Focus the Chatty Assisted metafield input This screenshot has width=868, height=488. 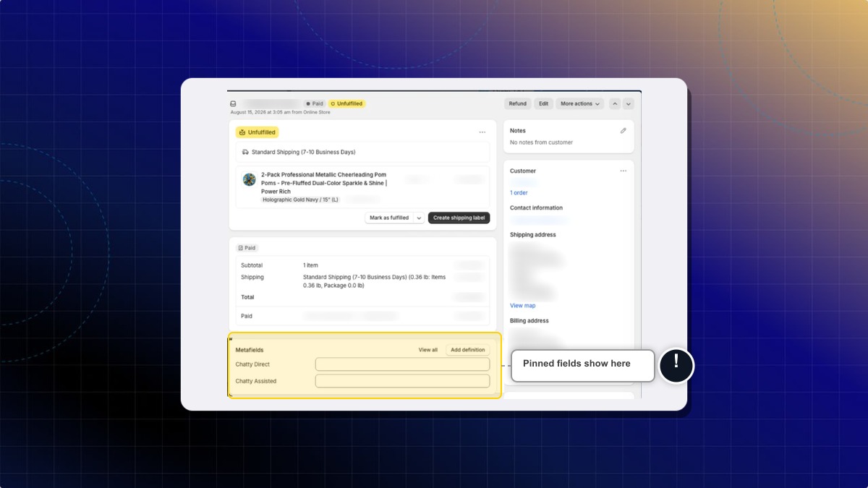402,381
